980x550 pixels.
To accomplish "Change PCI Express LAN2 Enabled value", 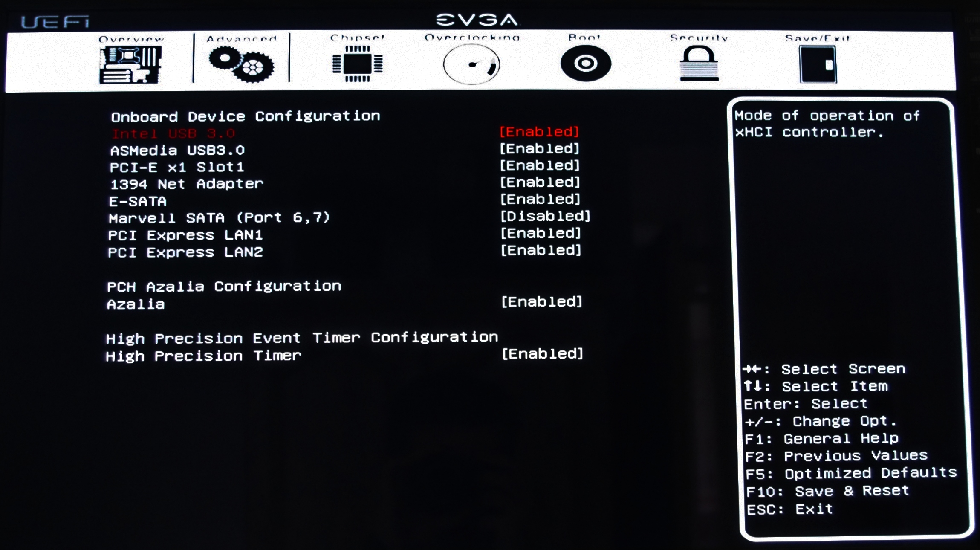I will 541,250.
